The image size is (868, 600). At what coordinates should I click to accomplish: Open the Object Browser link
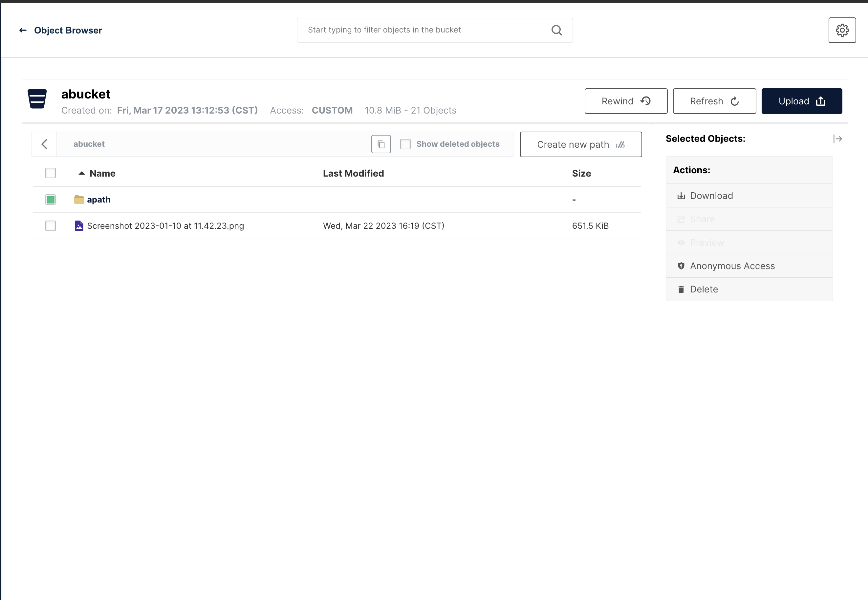pos(68,30)
